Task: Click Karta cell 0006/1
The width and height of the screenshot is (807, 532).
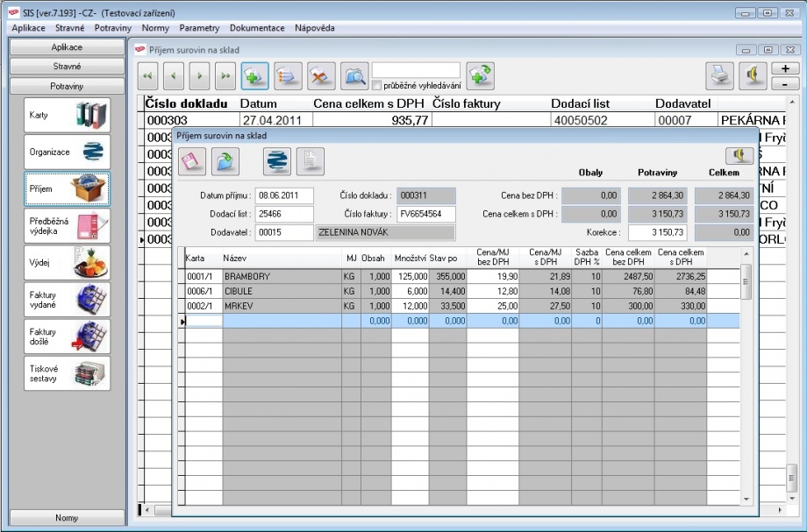Action: pyautogui.click(x=204, y=292)
